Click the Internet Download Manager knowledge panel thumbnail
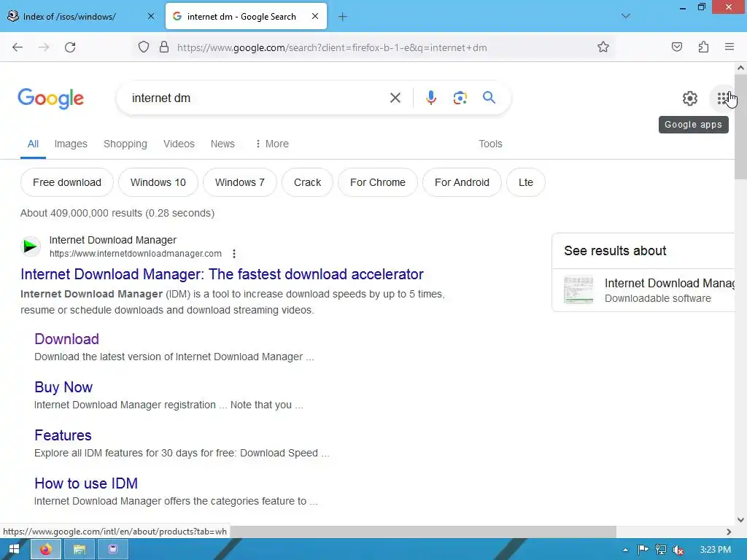Viewport: 747px width, 560px height. click(578, 289)
